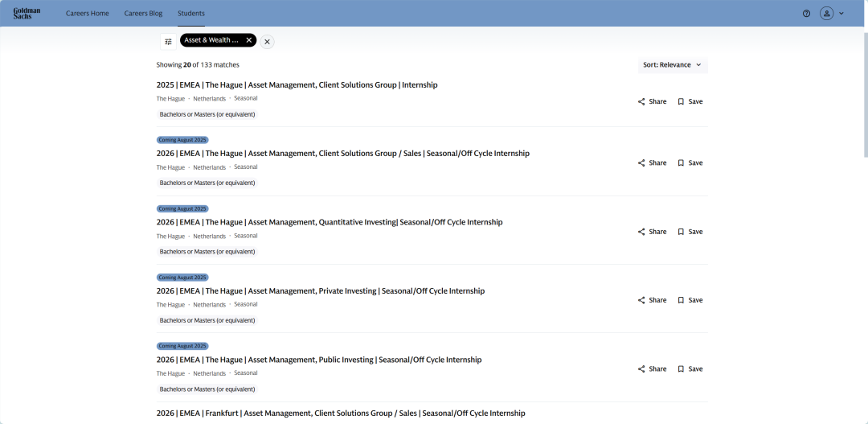
Task: Open the Sort: Relevance dropdown
Action: coord(673,65)
